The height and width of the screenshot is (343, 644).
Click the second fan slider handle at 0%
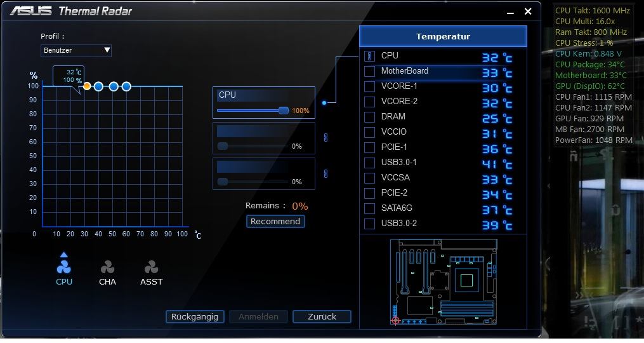(223, 146)
